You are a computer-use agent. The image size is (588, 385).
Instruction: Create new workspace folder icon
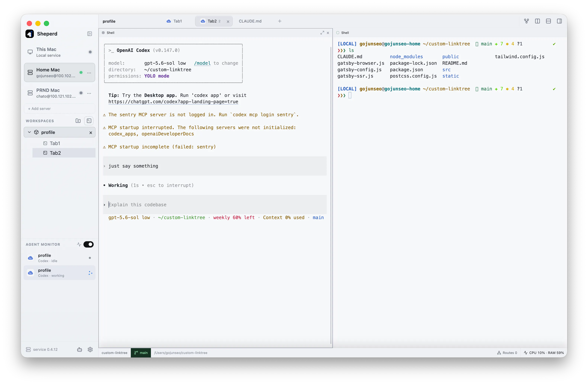pyautogui.click(x=78, y=121)
